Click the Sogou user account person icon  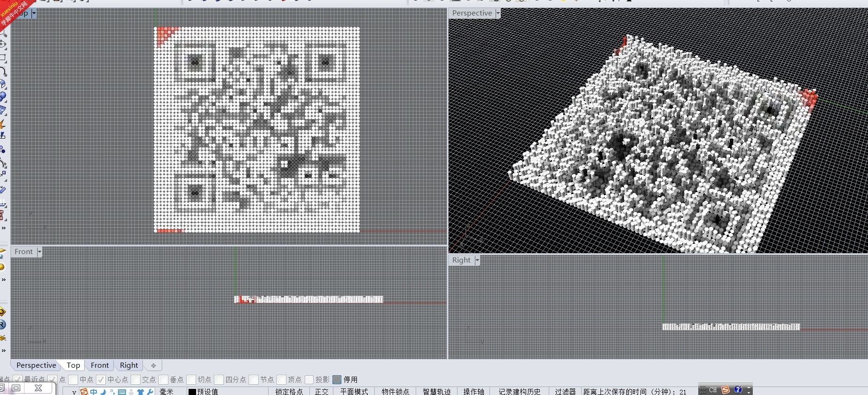click(x=131, y=392)
